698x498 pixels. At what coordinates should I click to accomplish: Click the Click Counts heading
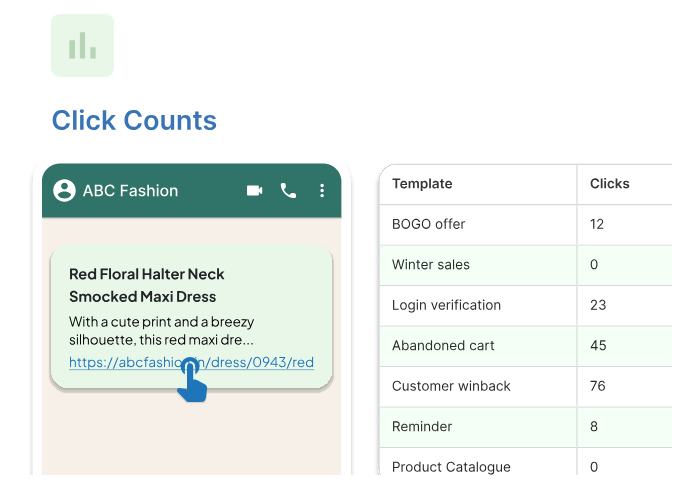click(x=134, y=121)
